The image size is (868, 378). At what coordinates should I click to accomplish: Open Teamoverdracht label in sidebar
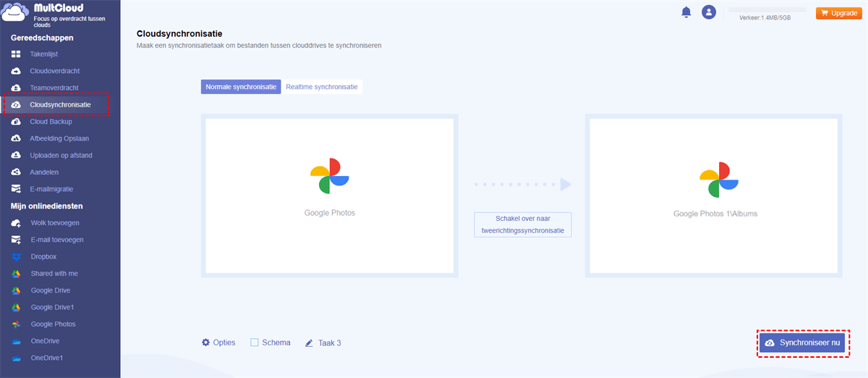[x=54, y=88]
